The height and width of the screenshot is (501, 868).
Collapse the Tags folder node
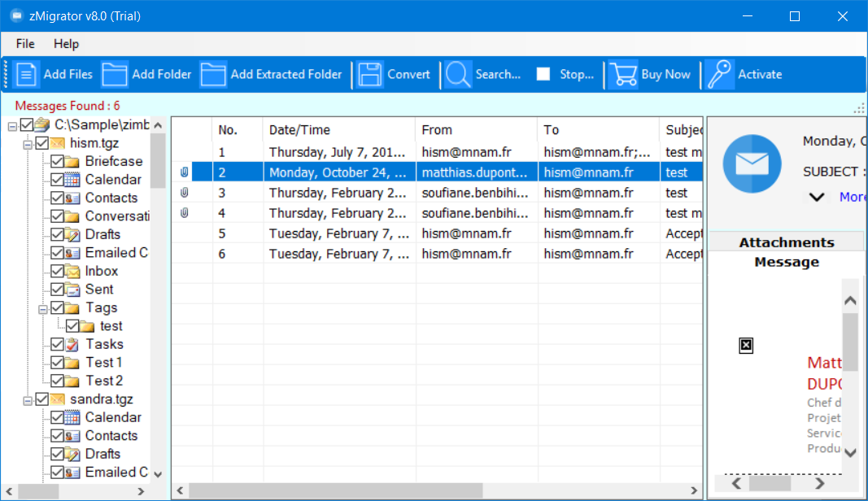(x=42, y=309)
